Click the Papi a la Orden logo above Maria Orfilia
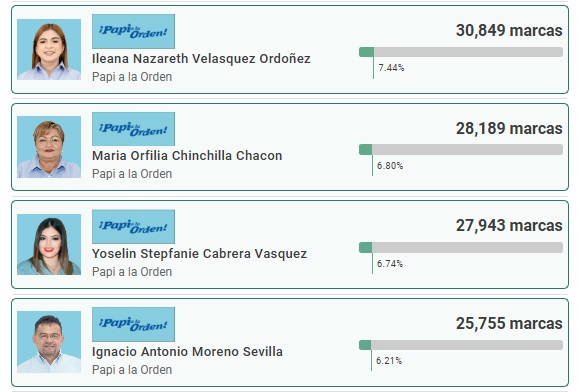 [x=133, y=129]
